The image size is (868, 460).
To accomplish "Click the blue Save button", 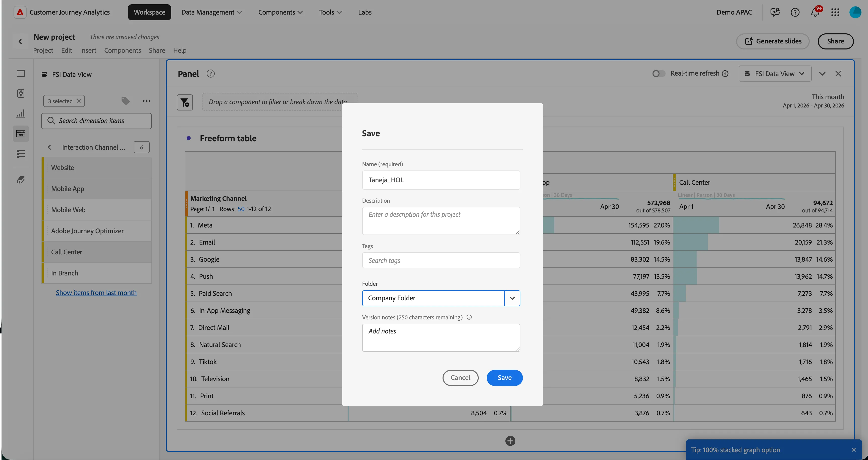I will [x=504, y=378].
